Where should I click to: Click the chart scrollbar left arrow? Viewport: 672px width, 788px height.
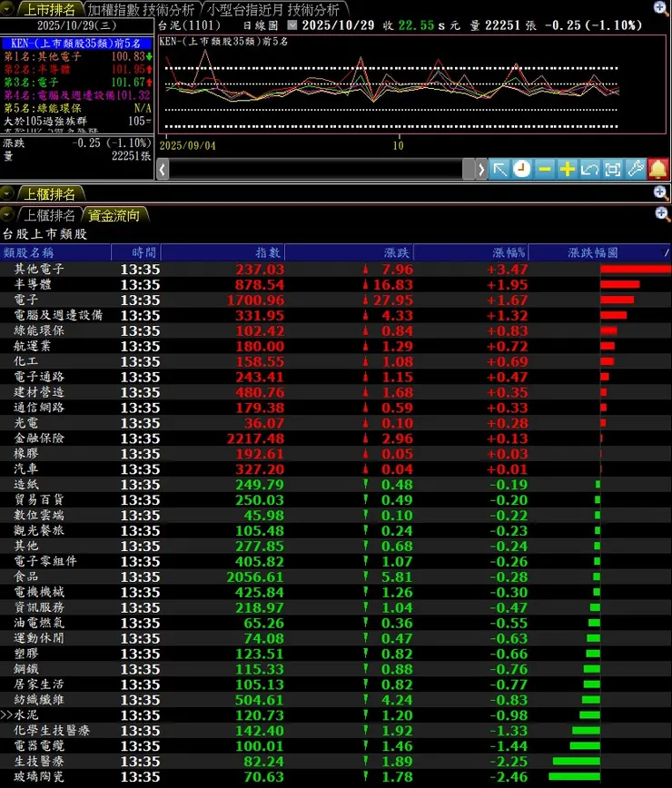click(x=163, y=170)
